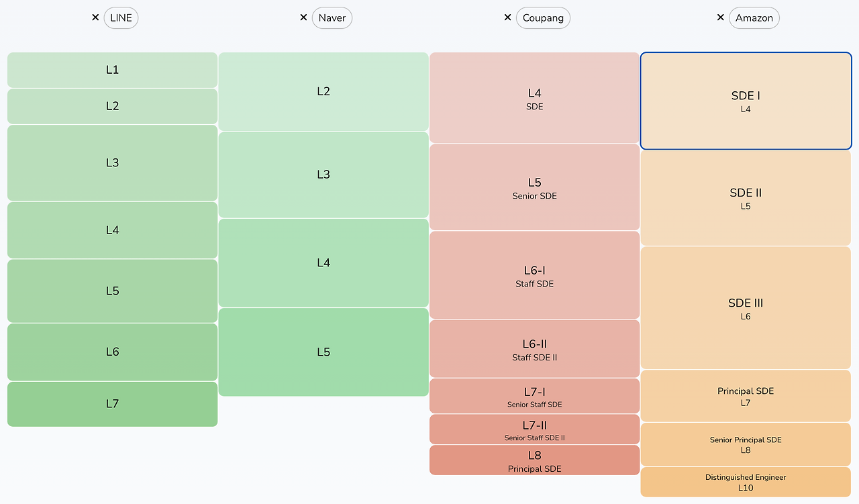Open Naver L5 level block

click(x=323, y=352)
